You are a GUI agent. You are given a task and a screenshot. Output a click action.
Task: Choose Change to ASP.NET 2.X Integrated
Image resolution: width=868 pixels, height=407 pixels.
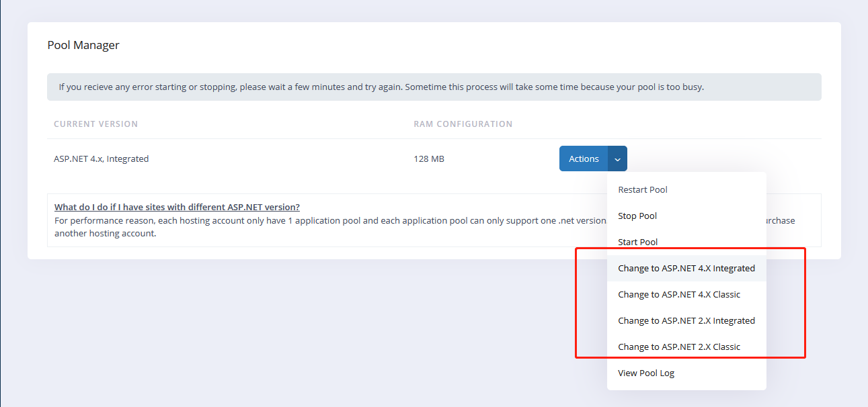tap(686, 320)
